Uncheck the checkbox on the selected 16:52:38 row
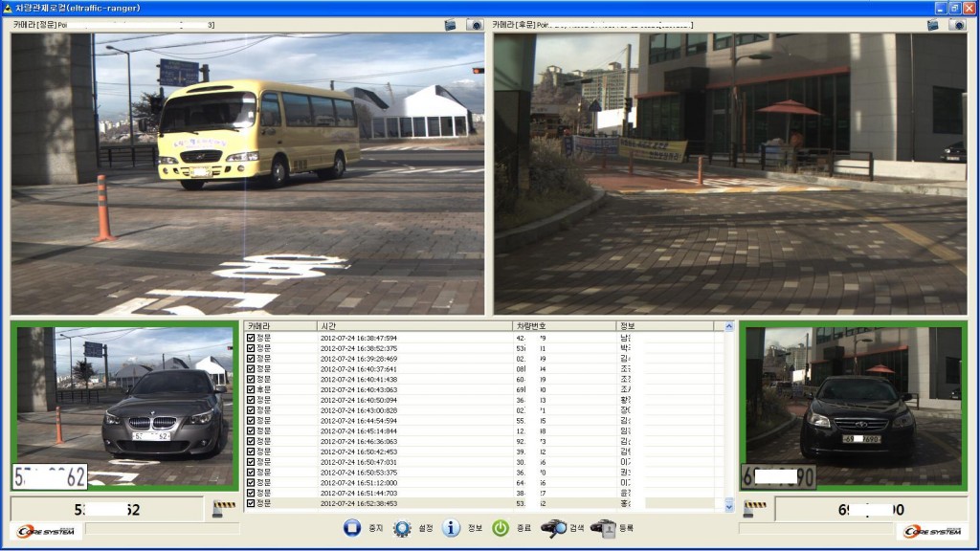This screenshot has width=980, height=551. click(250, 501)
